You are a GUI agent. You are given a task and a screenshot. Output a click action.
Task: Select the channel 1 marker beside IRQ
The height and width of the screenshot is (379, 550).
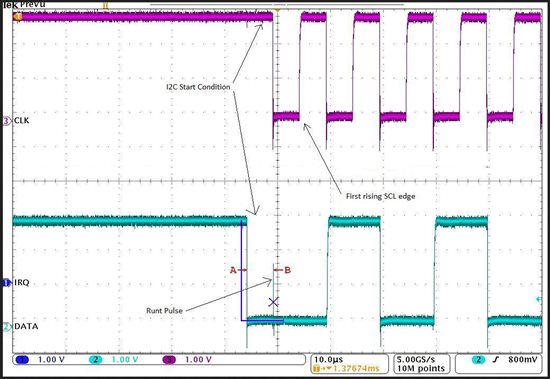pos(7,282)
